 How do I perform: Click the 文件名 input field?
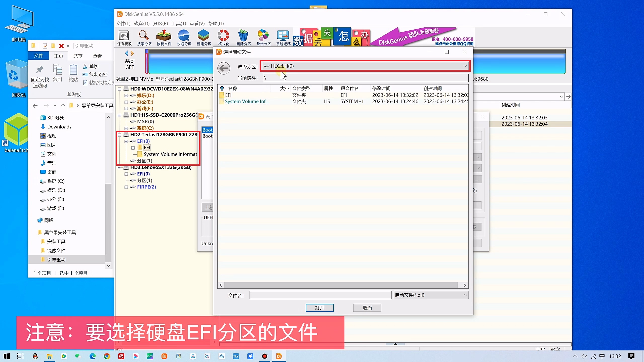[x=320, y=295]
